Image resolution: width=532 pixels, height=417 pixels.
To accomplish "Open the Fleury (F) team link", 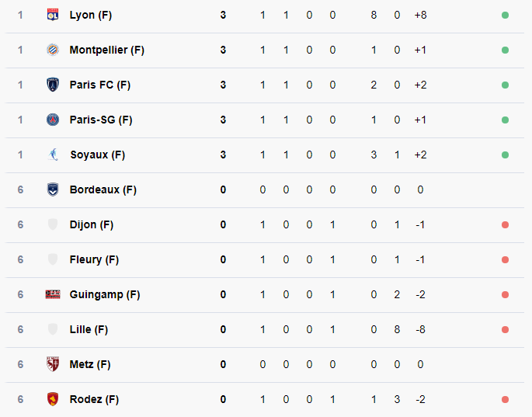I will (94, 259).
